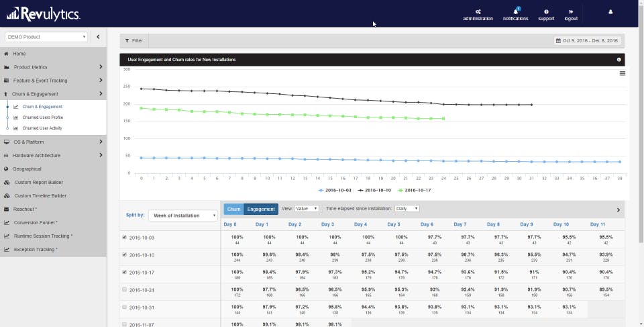Open the administration gears icon

[478, 12]
